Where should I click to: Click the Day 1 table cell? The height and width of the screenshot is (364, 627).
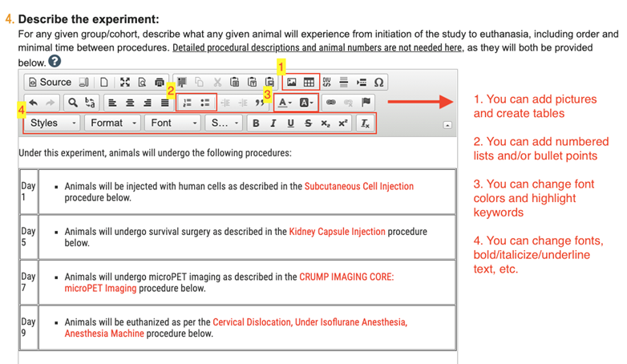click(29, 192)
